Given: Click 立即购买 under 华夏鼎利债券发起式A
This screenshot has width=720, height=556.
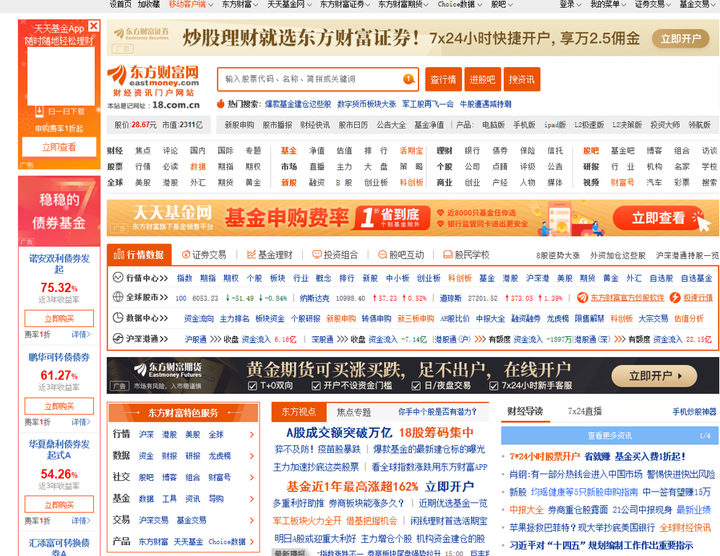Looking at the screenshot, I should point(59,504).
